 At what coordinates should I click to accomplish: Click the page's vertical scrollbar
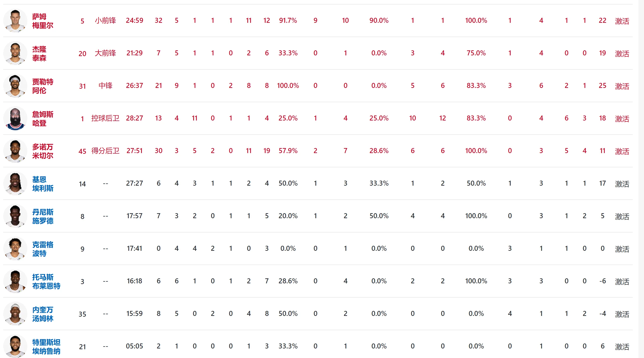pos(641,179)
